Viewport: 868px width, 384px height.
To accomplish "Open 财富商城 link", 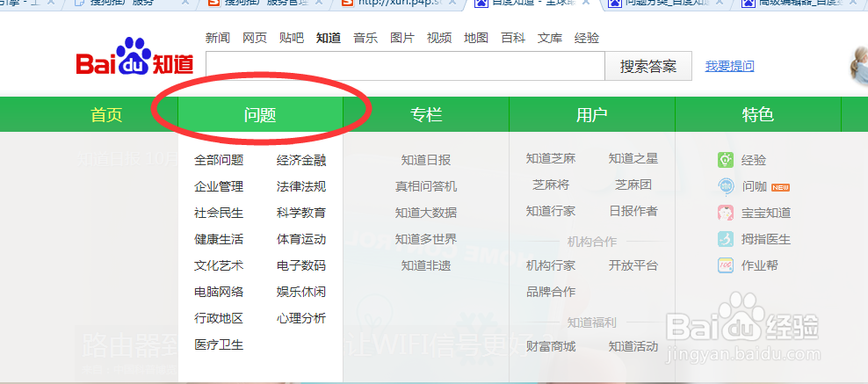I will pyautogui.click(x=551, y=347).
